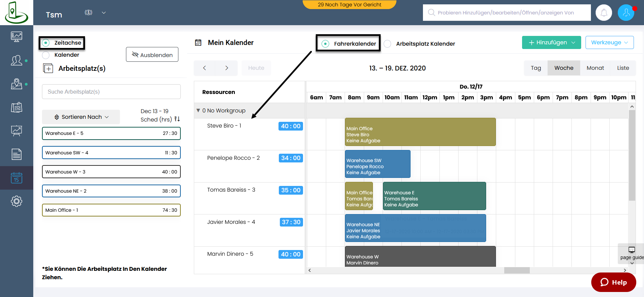Open the calendar icon in the sidebar
Image resolution: width=644 pixels, height=297 pixels.
tap(16, 178)
